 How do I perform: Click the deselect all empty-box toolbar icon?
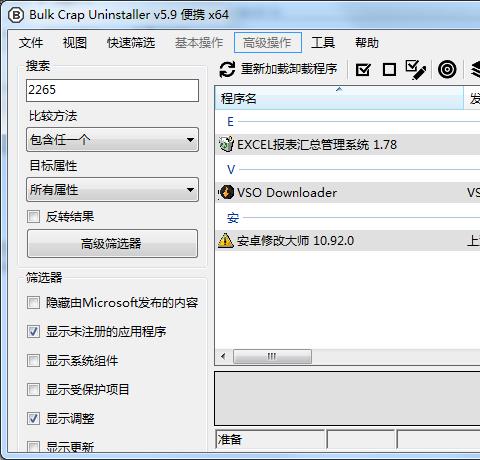point(389,70)
